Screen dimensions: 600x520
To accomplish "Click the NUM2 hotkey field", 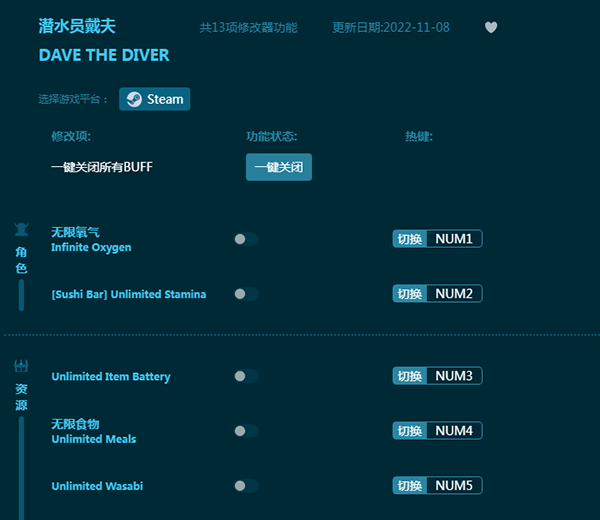I will coord(454,294).
